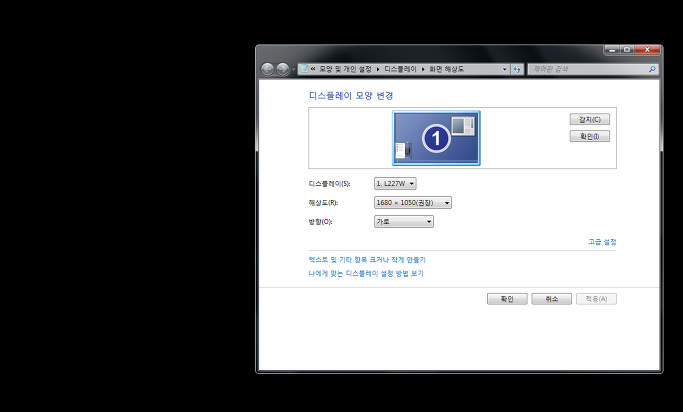Click the magnifier search icon
The image size is (683, 412).
652,69
